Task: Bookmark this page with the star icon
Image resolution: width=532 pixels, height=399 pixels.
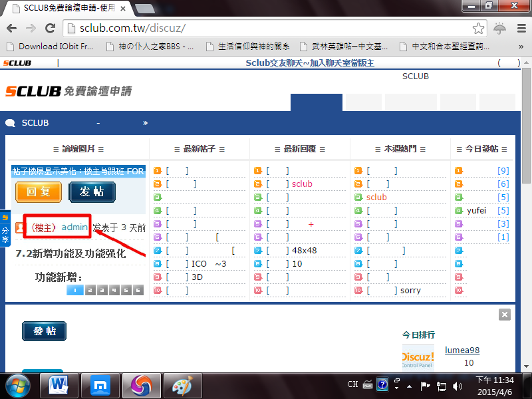Action: click(x=478, y=28)
